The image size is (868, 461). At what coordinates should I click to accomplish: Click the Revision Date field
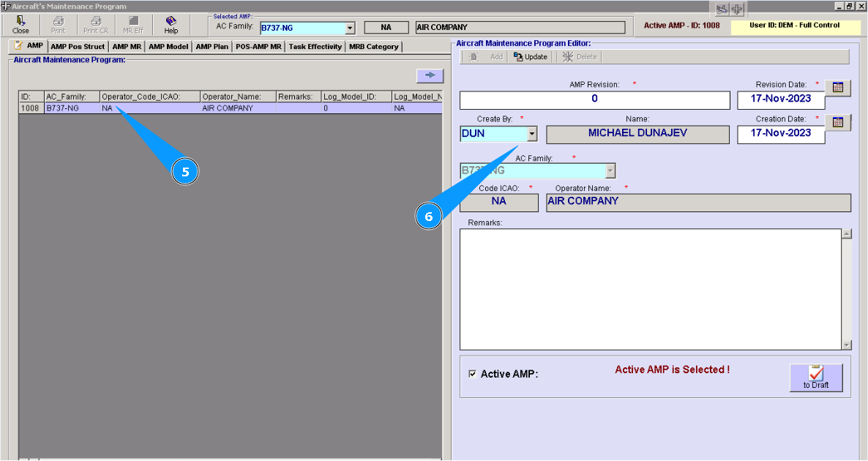point(781,100)
